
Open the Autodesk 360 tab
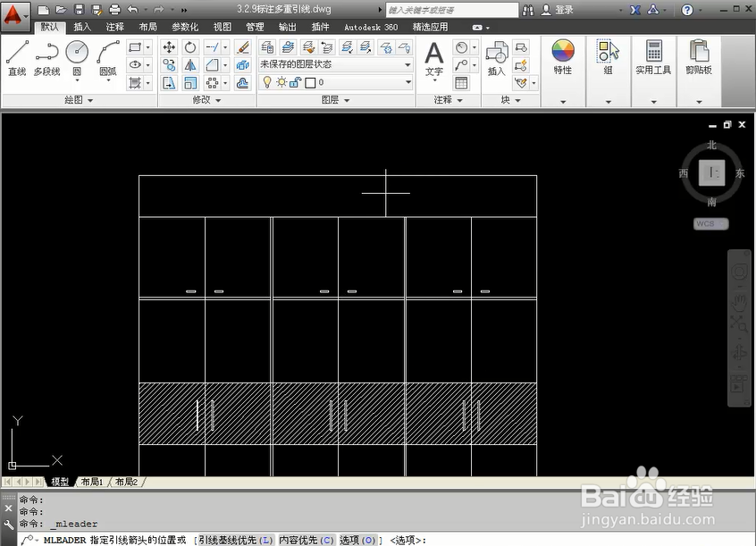point(371,27)
